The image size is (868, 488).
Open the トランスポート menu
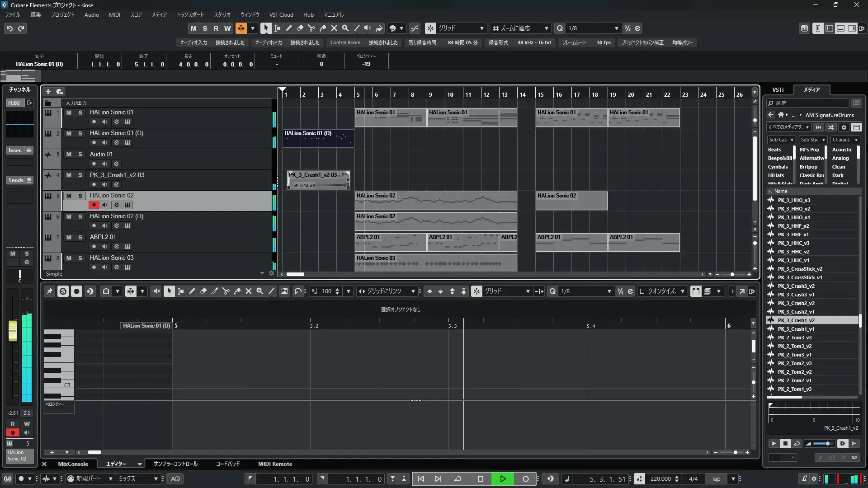coord(190,14)
